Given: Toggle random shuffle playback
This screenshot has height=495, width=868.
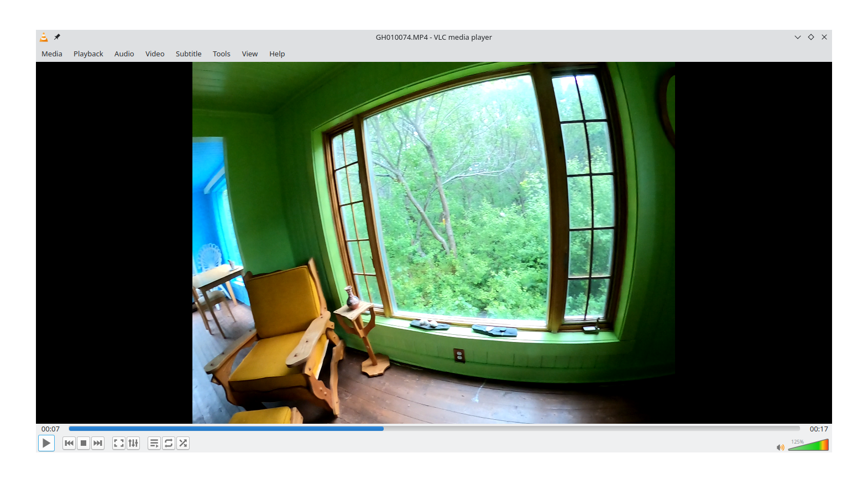Looking at the screenshot, I should tap(183, 443).
